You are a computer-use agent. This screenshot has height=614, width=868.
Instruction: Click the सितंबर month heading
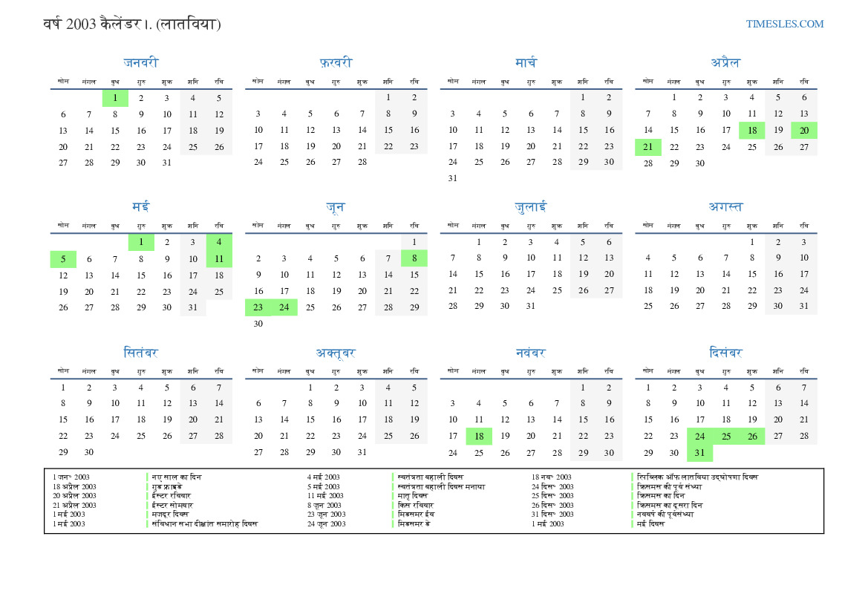click(140, 353)
